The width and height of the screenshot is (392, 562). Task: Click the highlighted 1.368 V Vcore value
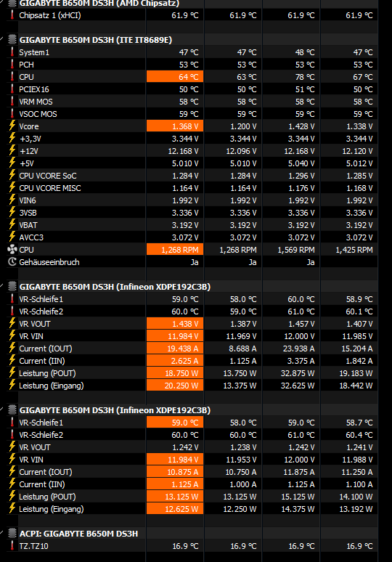(175, 126)
